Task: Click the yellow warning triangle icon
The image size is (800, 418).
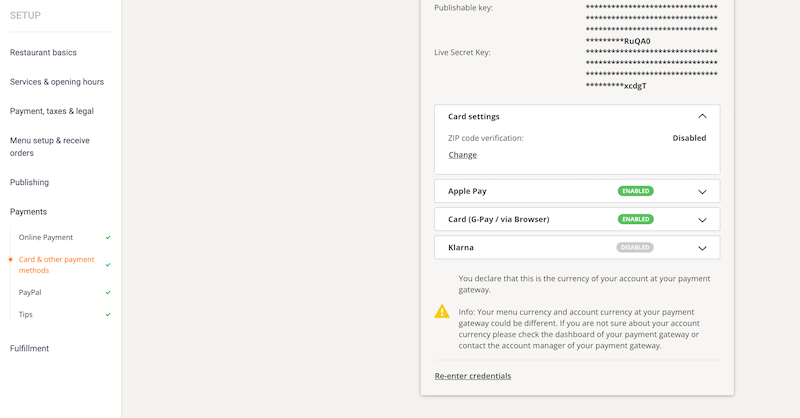Action: tap(442, 311)
